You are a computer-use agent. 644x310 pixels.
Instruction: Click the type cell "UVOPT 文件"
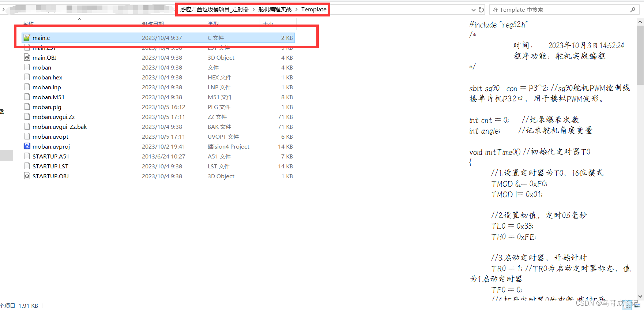223,137
